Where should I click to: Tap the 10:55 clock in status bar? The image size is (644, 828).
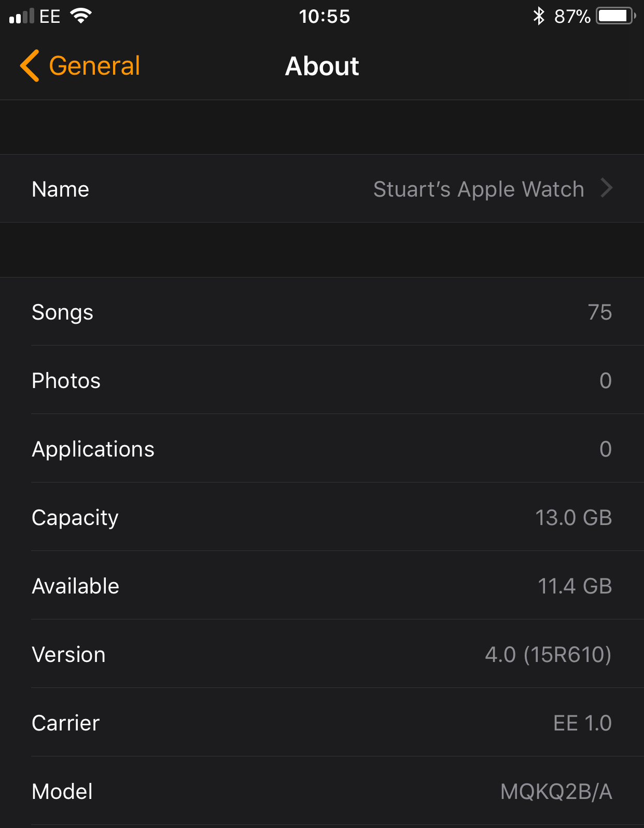click(325, 16)
